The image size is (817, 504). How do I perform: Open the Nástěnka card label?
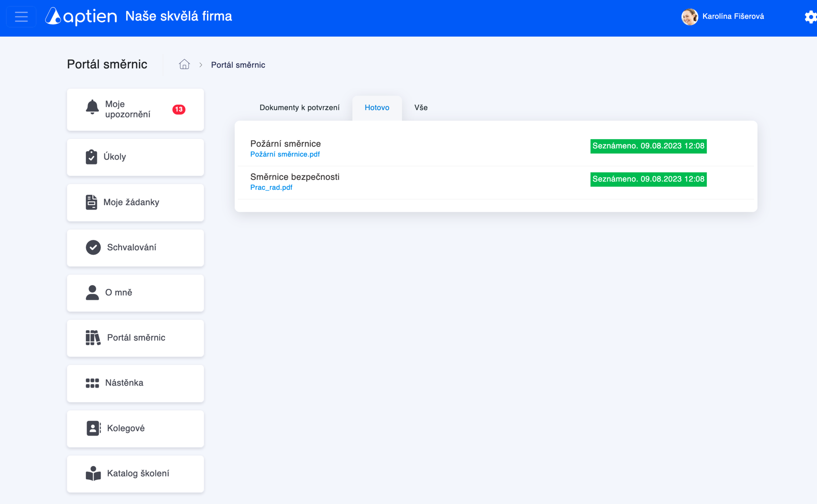point(124,383)
